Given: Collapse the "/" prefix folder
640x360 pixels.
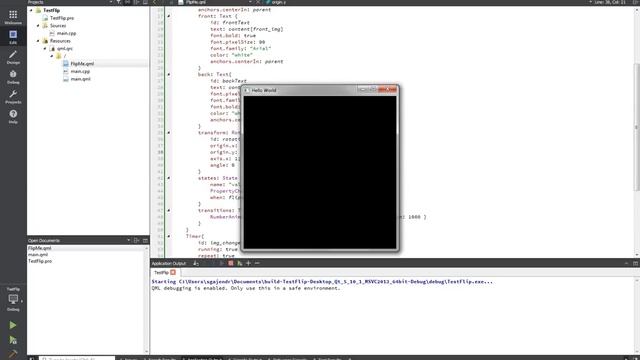Looking at the screenshot, I should point(52,56).
